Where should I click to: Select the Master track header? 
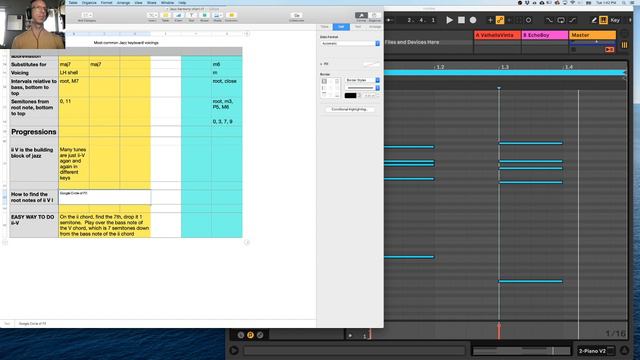coord(593,35)
